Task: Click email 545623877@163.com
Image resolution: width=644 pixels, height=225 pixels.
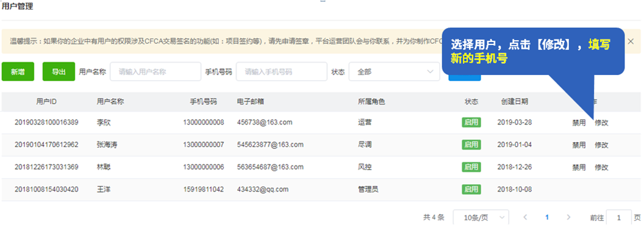Action: pos(270,145)
